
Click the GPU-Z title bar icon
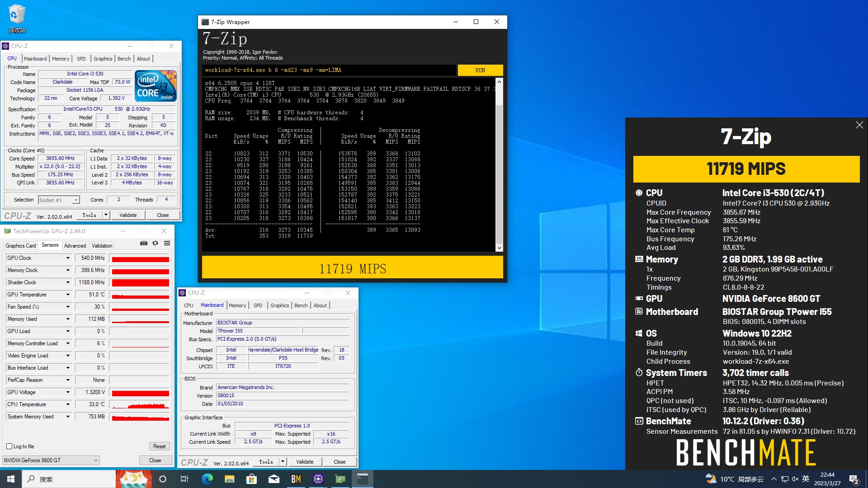pyautogui.click(x=7, y=231)
